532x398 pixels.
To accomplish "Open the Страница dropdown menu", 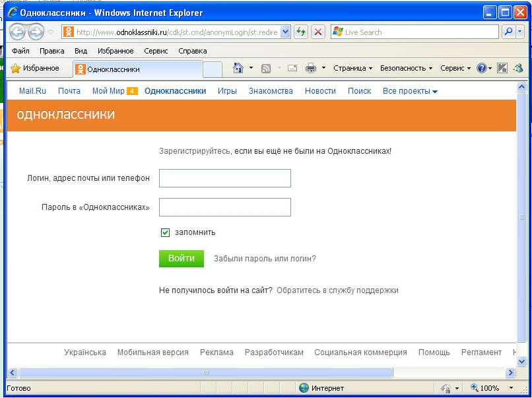I will 353,68.
